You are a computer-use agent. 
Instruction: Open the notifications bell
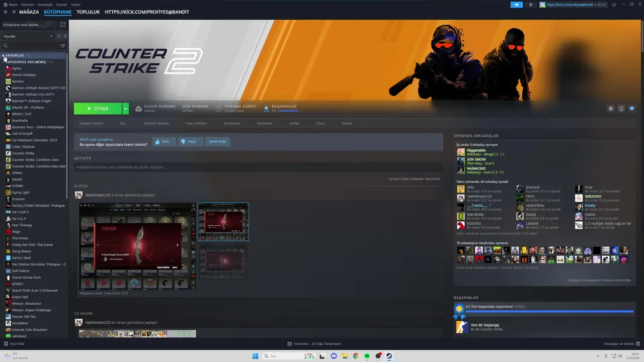[530, 5]
